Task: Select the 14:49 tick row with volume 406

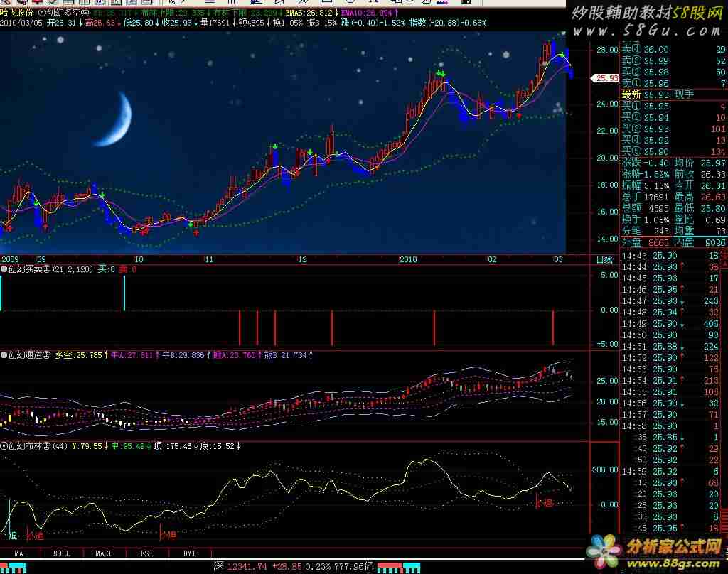Action: [x=670, y=323]
